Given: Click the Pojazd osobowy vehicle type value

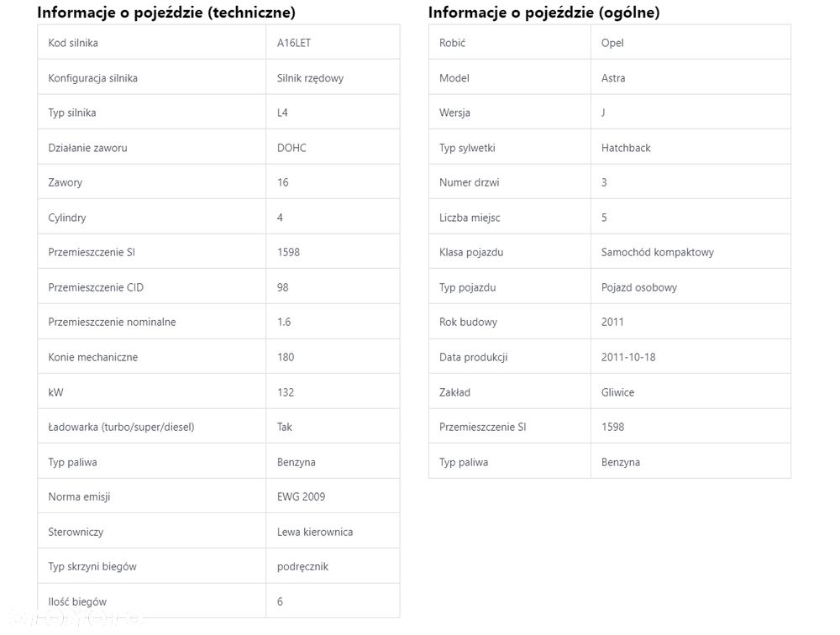Looking at the screenshot, I should (639, 287).
